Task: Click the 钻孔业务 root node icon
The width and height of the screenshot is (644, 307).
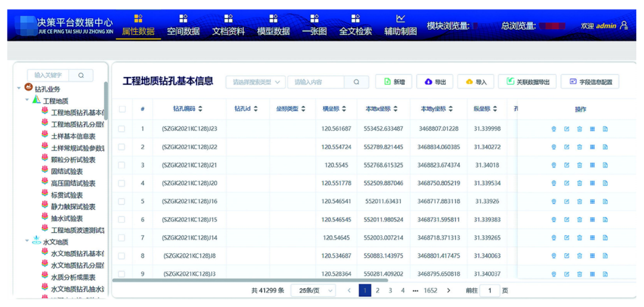Action: pyautogui.click(x=29, y=88)
